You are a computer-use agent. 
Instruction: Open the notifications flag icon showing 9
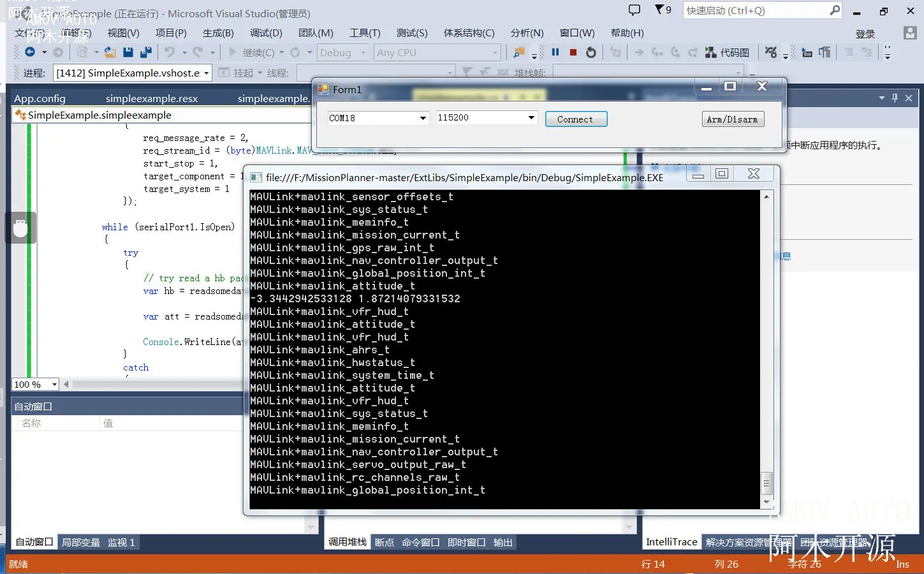(663, 10)
